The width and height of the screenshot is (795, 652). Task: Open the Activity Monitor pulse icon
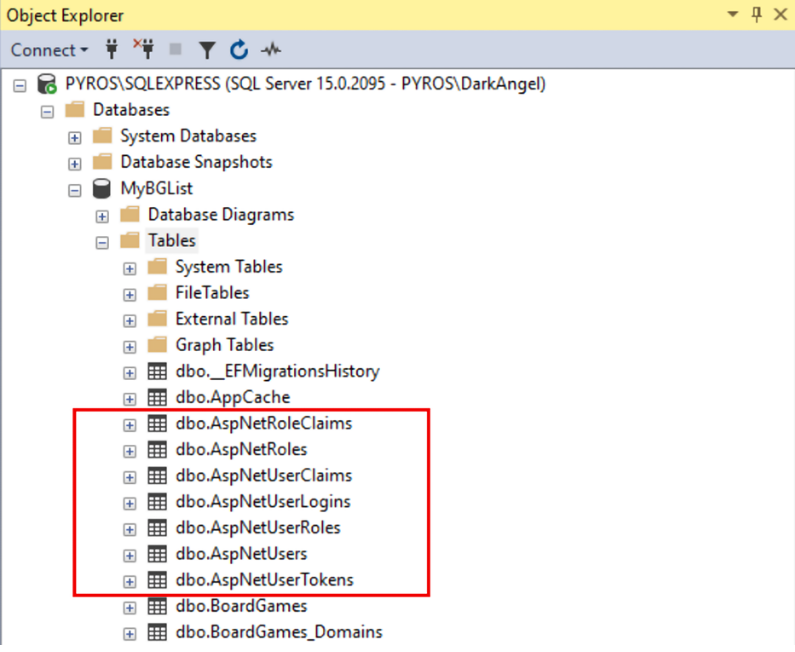click(270, 50)
